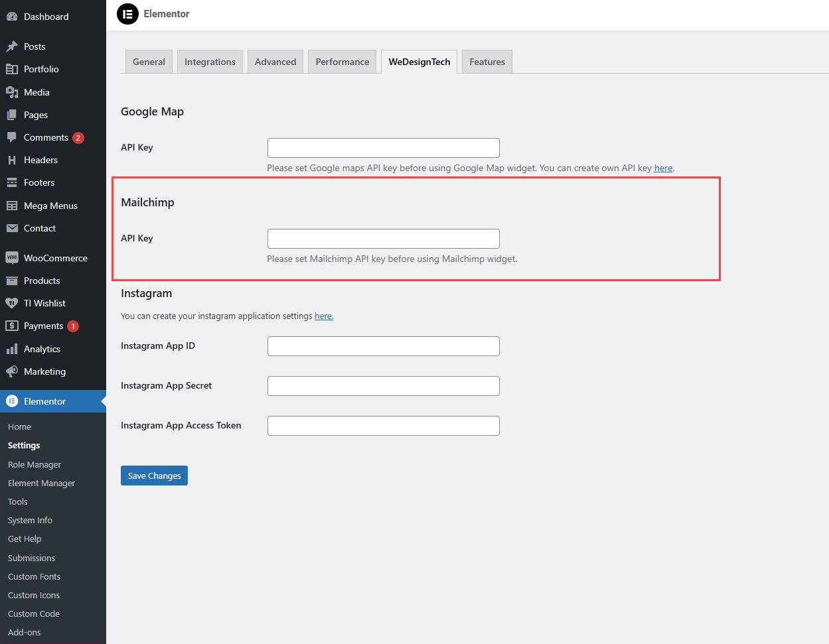Screen dimensions: 829x644
Task: Click the WooCommerce sidebar icon
Action: click(12, 258)
